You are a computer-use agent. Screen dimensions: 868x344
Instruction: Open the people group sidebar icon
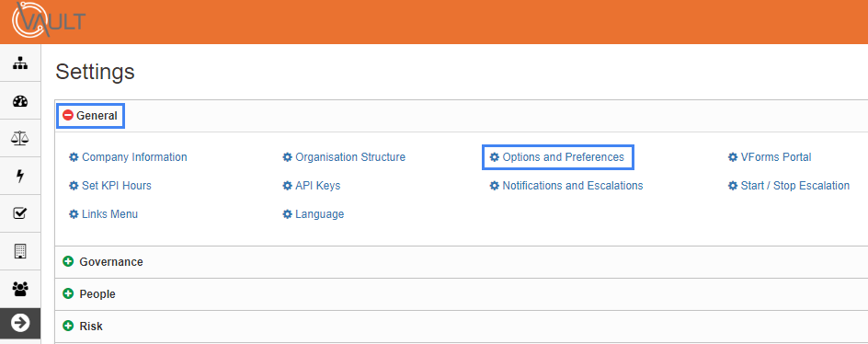tap(20, 289)
